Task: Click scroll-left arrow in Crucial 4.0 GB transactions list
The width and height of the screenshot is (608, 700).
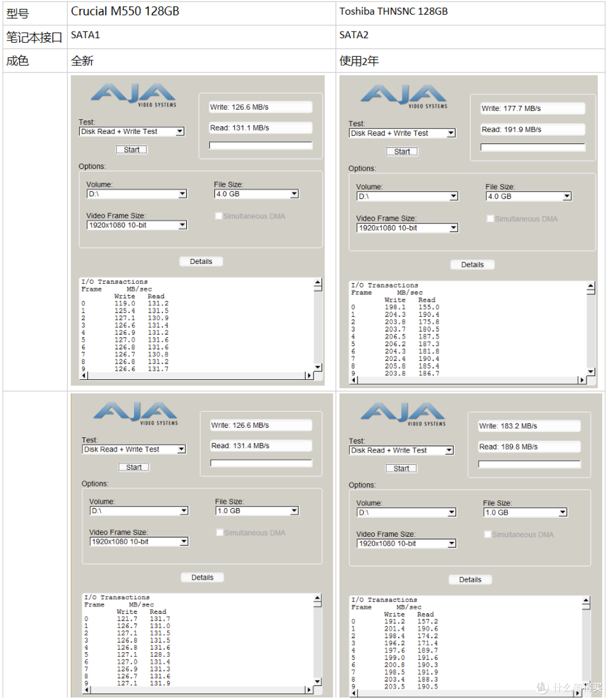Action: tap(84, 375)
